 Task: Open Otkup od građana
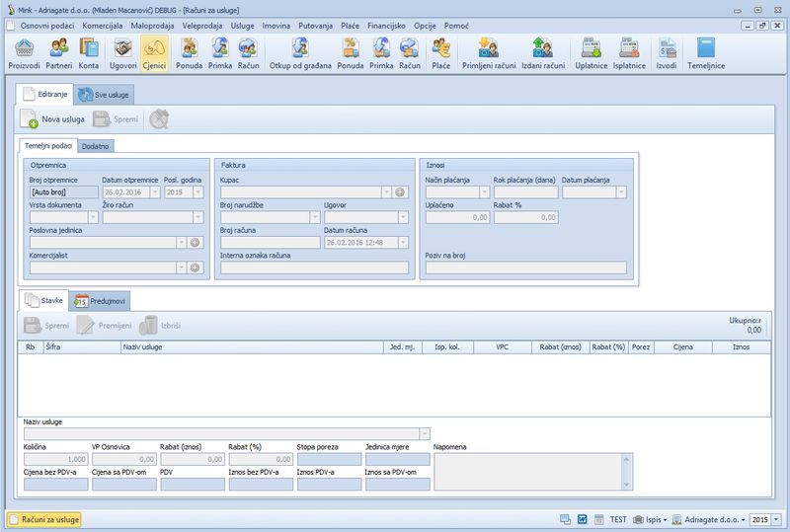pyautogui.click(x=298, y=52)
